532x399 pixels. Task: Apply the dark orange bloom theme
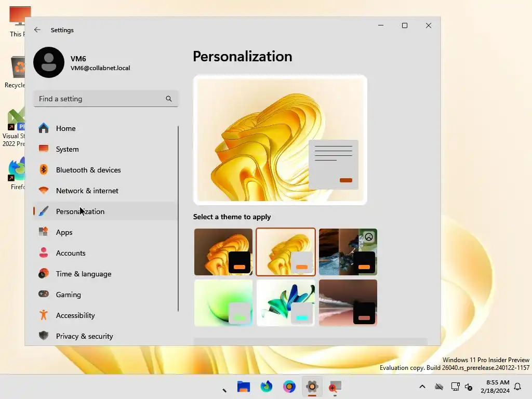223,252
